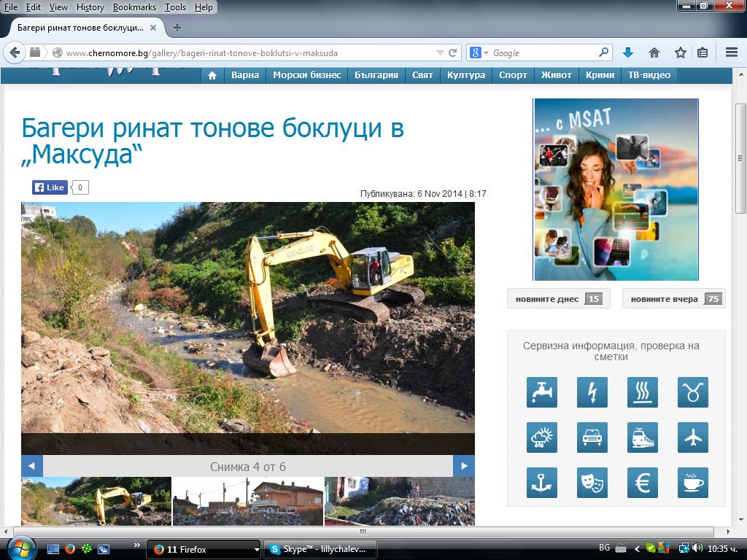Open the Култура section
Screen dimensions: 747x560
coord(466,75)
